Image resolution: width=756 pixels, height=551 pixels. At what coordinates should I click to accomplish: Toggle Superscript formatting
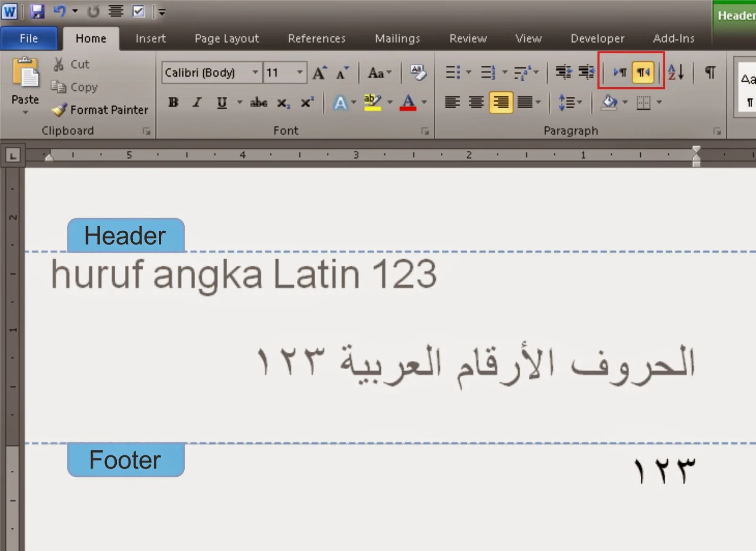307,102
